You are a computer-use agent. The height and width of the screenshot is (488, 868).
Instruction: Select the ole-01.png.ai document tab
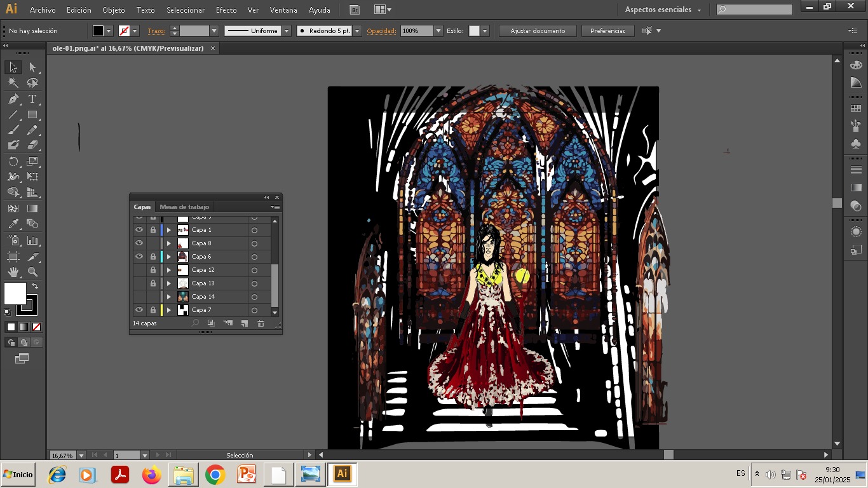click(128, 48)
